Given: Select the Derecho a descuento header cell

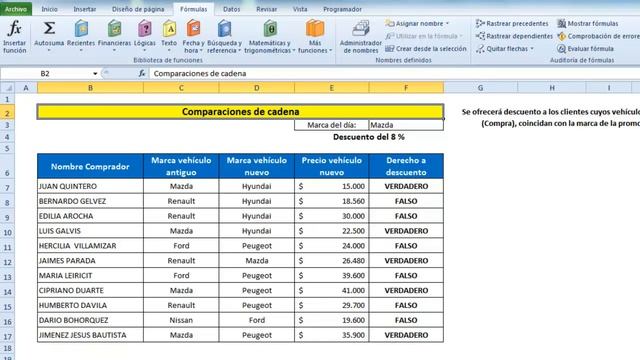Looking at the screenshot, I should click(406, 166).
